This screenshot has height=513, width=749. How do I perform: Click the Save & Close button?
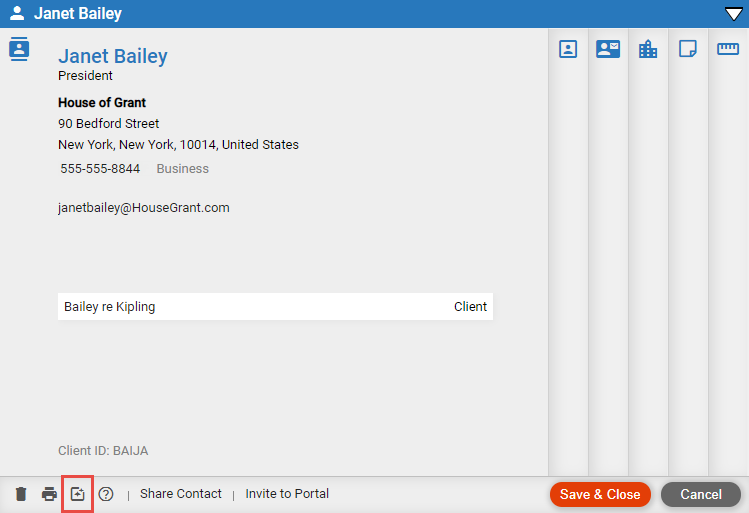pos(600,494)
